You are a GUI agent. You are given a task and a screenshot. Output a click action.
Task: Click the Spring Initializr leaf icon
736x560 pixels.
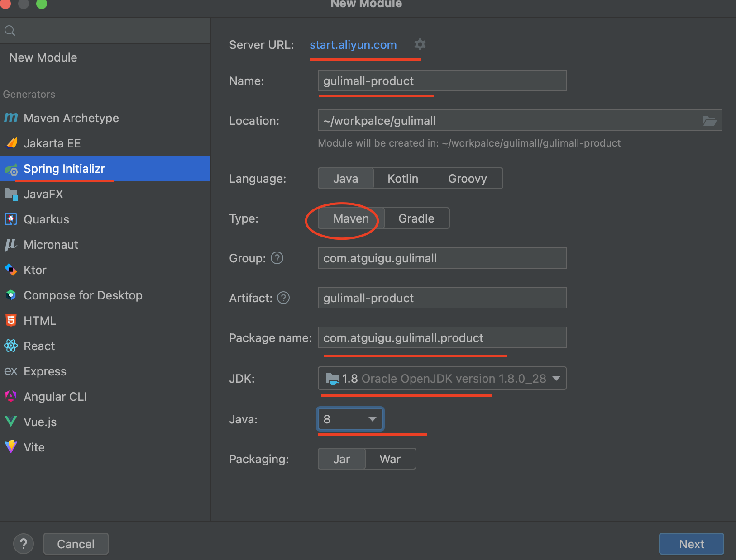point(11,169)
